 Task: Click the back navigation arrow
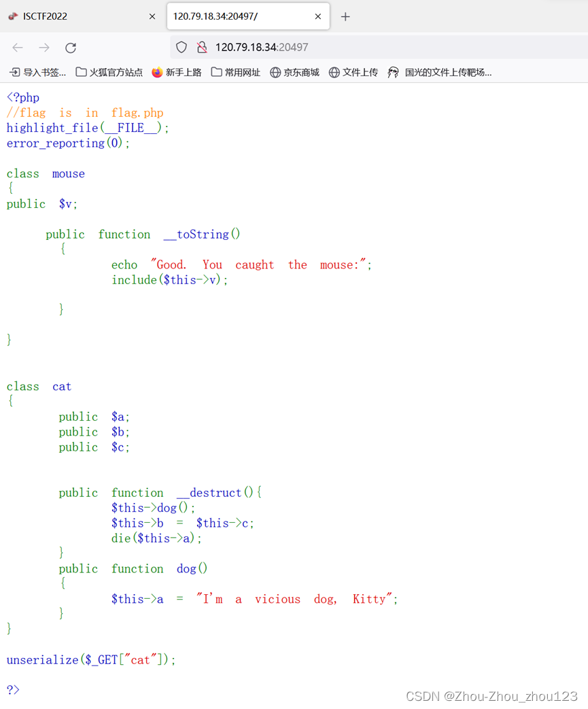point(17,47)
